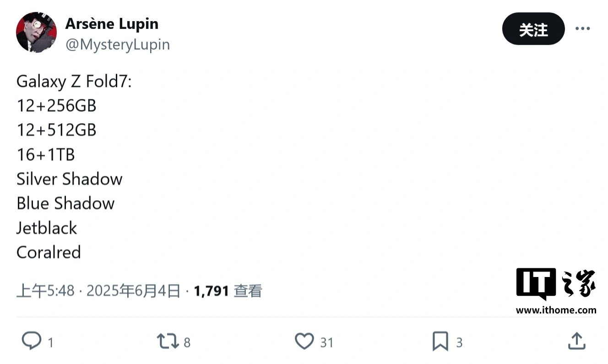Viewport: 608px width, 364px height.
Task: Click the retweet arrows icon
Action: click(167, 342)
